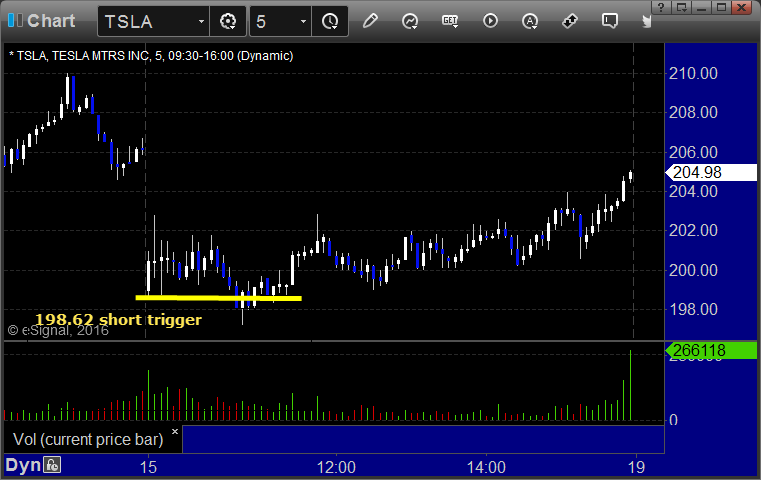Share chart via Twitter bird icon

click(646, 21)
